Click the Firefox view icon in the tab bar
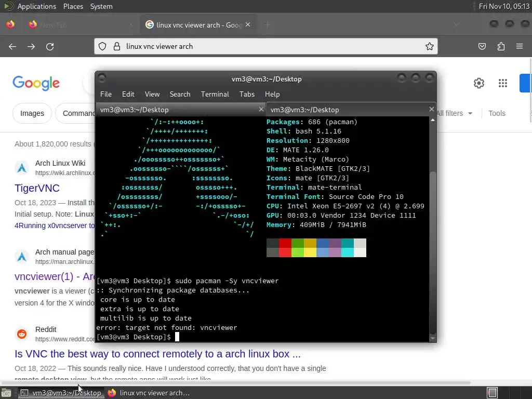 click(x=10, y=25)
